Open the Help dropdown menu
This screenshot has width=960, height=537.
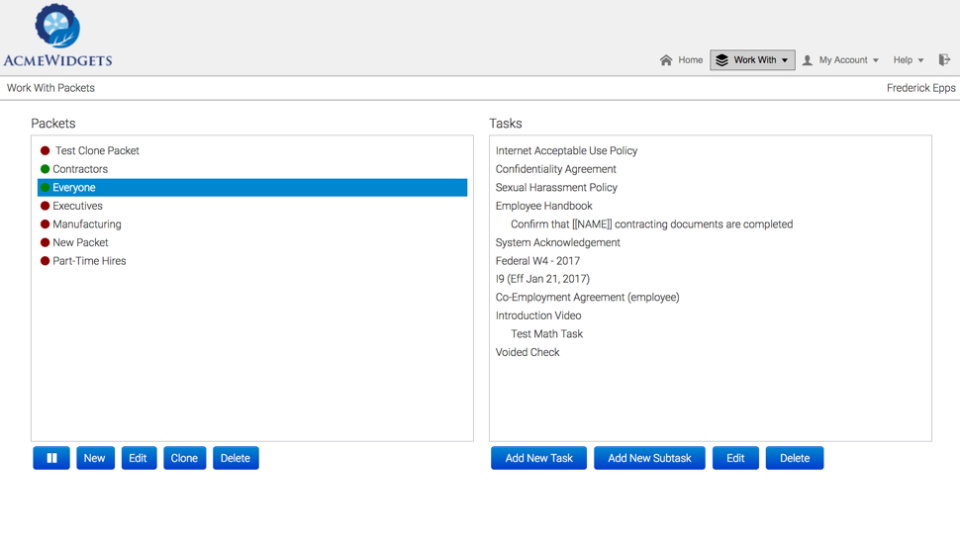(x=908, y=60)
